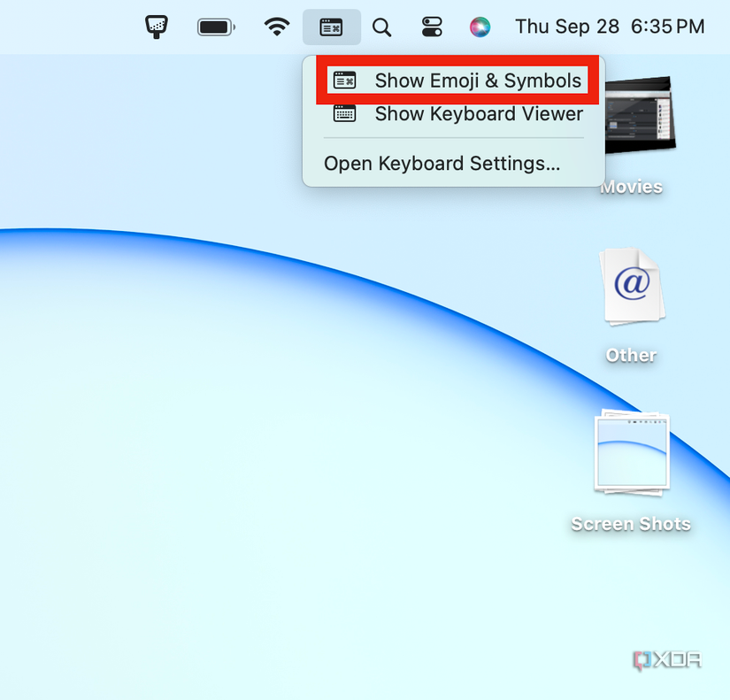Select the Movies stack on desktop
The image size is (730, 700).
640,114
